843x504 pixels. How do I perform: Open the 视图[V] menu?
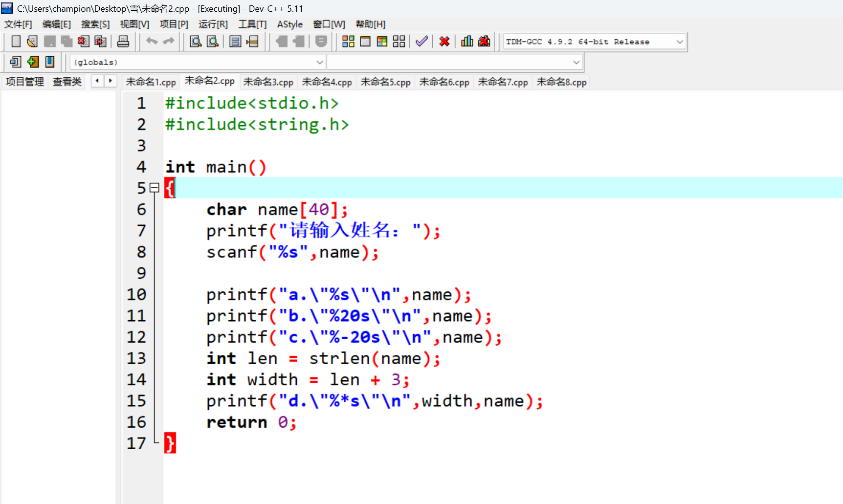[x=134, y=24]
